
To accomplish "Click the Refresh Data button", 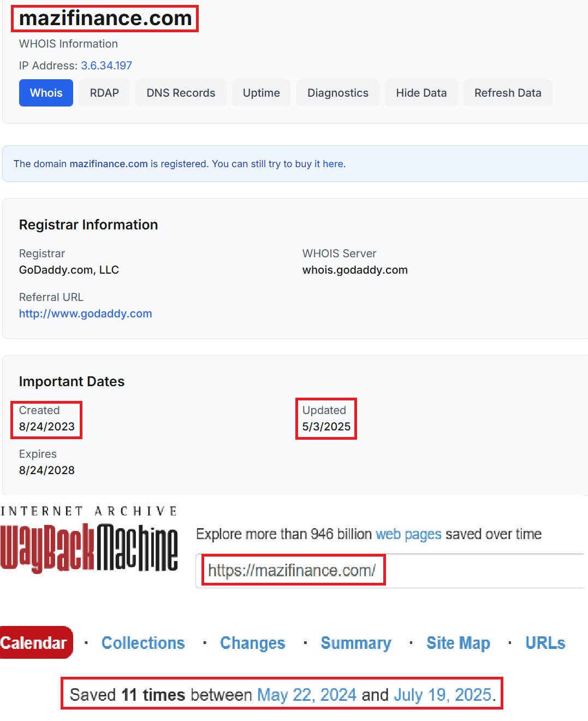I will pos(507,93).
